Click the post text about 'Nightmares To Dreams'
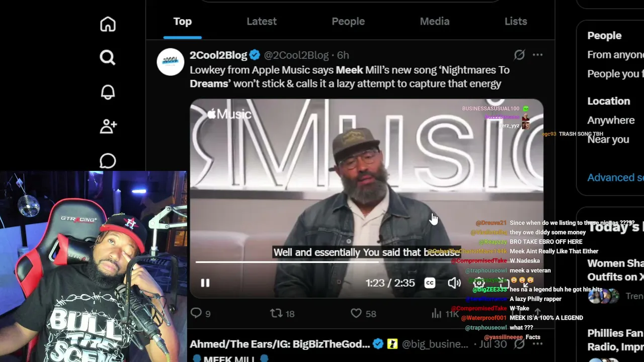Viewport: 644px width, 362px height. [350, 76]
